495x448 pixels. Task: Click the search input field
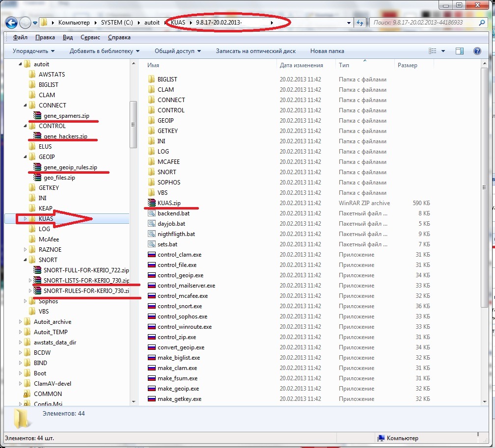pos(423,23)
